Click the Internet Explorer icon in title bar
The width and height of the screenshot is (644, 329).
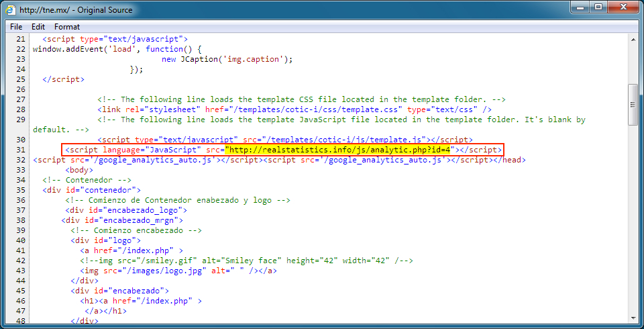tap(11, 10)
